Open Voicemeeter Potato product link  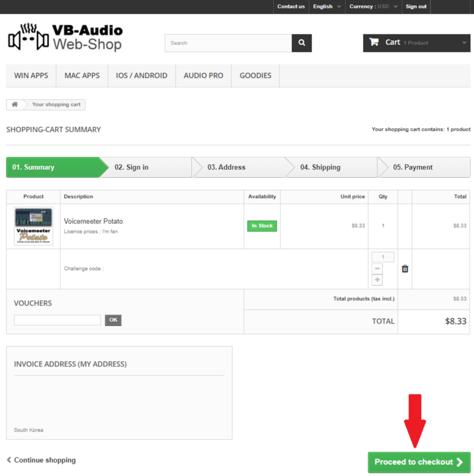pos(94,221)
